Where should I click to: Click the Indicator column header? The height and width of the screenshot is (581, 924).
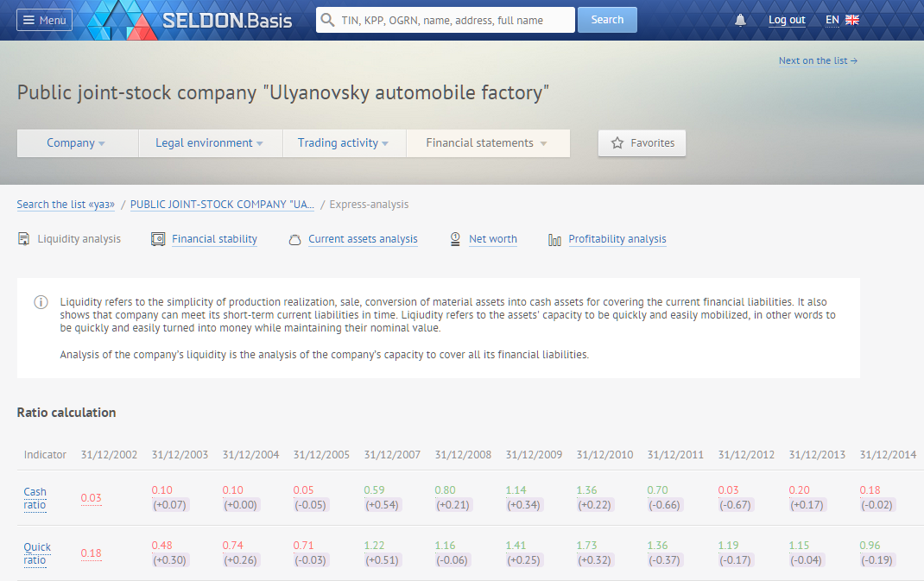(45, 455)
